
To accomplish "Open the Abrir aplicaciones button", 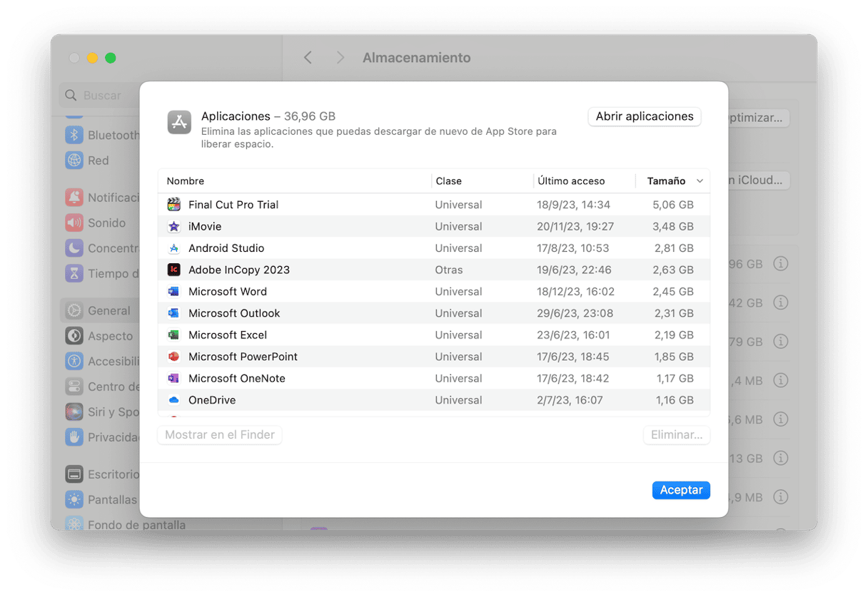I will tap(645, 116).
